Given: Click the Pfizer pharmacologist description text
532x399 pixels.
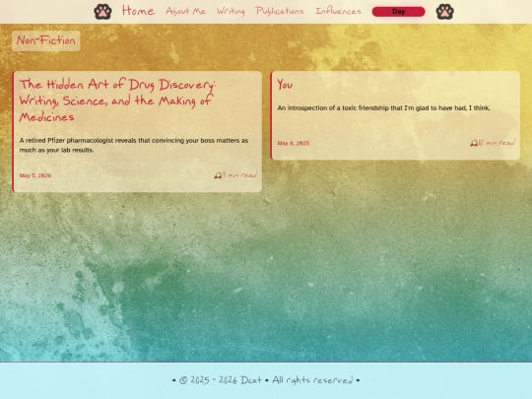Looking at the screenshot, I should (x=134, y=145).
